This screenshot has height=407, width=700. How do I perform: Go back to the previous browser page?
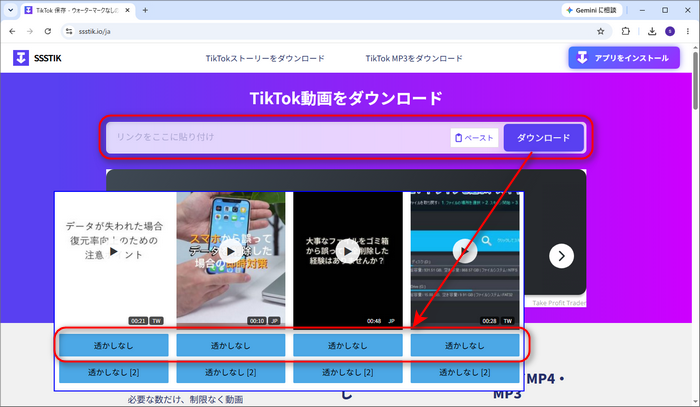[x=12, y=31]
